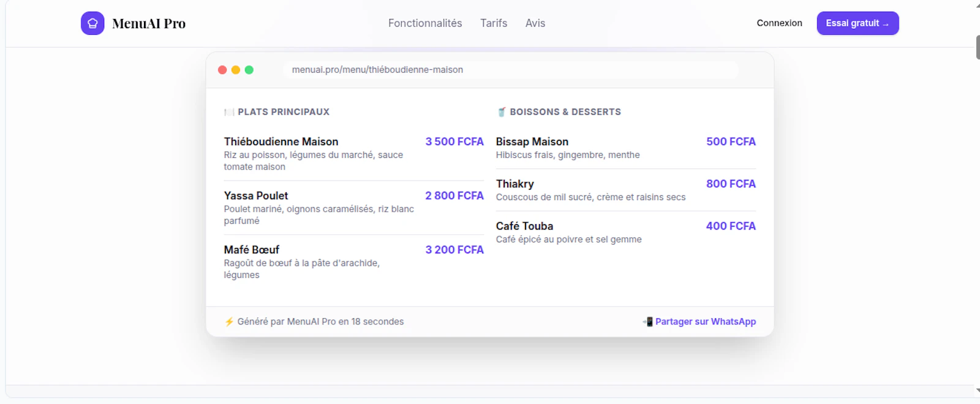Click the 400 FCFA price
This screenshot has height=404, width=980.
(x=731, y=226)
